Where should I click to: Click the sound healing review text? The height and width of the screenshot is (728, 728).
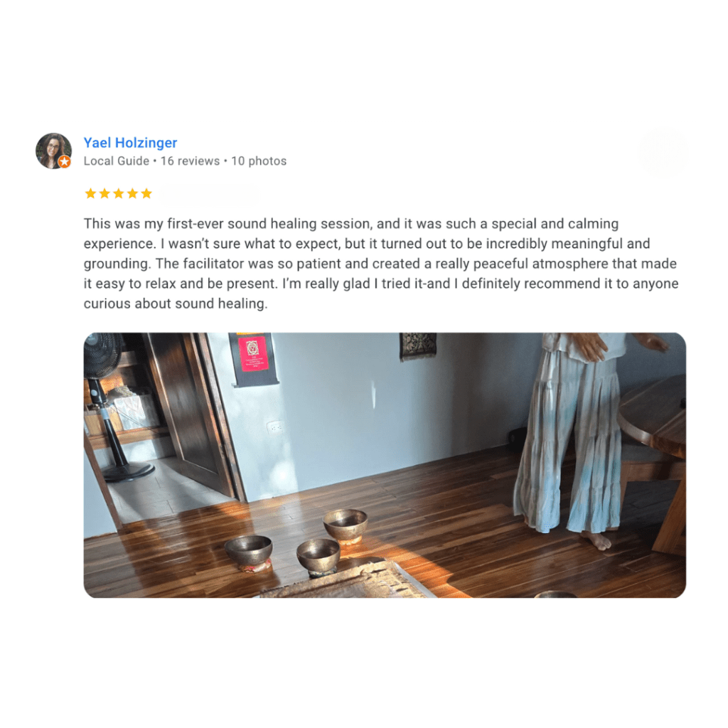[381, 263]
